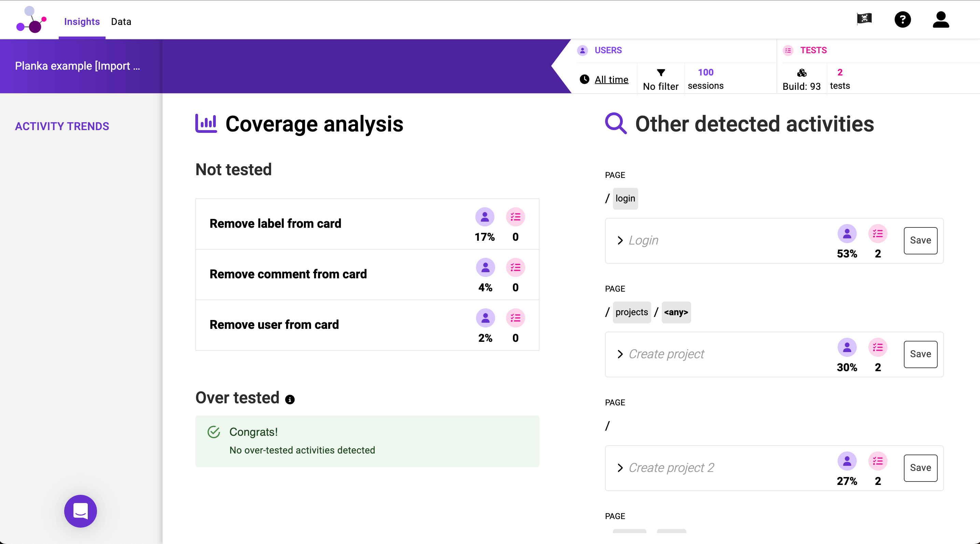Expand the Create project activity chevron
Viewport: 980px width, 544px height.
[620, 354]
